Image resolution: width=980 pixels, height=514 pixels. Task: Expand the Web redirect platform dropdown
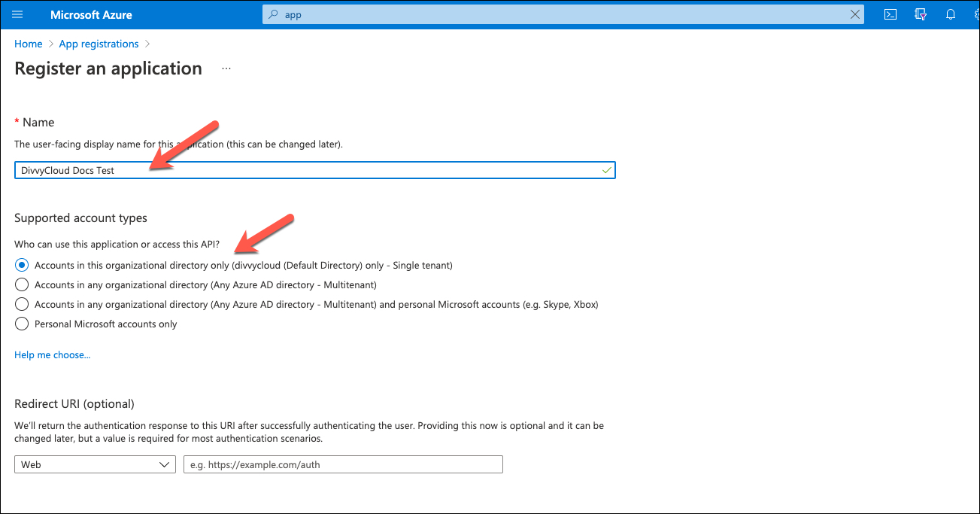(95, 464)
